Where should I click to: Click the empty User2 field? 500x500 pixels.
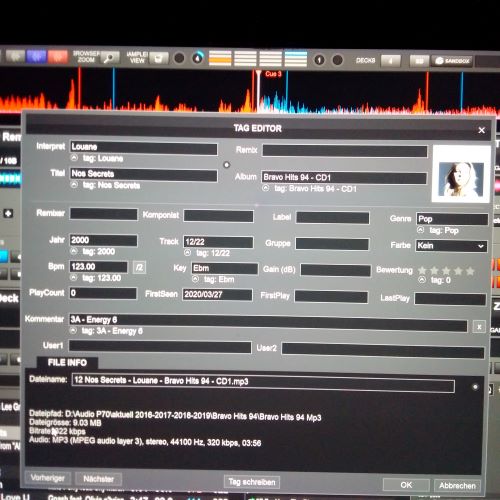pos(383,351)
